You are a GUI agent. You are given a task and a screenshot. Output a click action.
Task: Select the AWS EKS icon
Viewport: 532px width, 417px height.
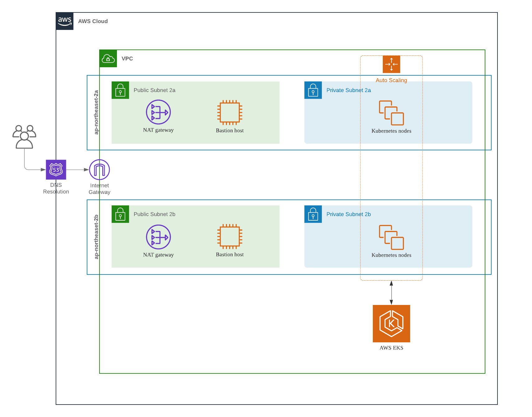pos(391,324)
